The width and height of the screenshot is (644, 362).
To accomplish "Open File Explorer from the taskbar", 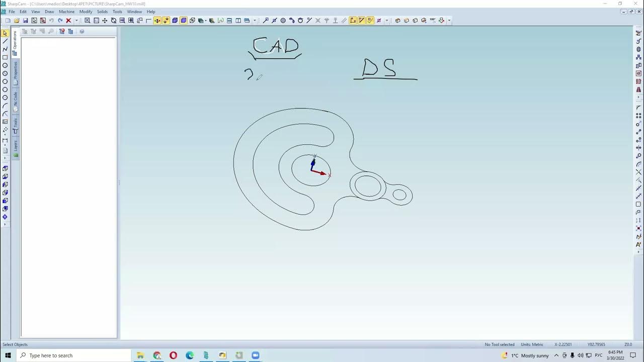I will pos(140,355).
